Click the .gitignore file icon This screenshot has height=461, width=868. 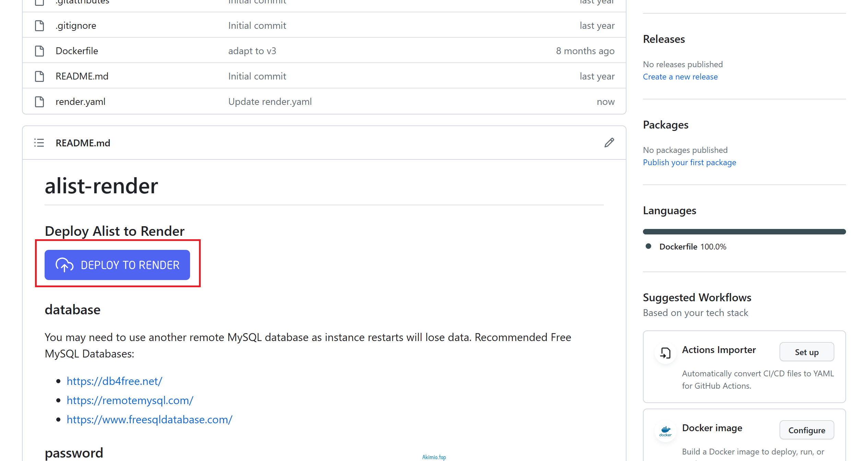coord(39,25)
